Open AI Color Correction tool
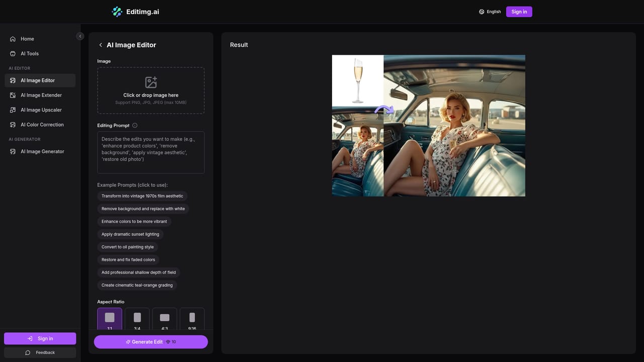Screen dimensions: 644x362 point(40,125)
